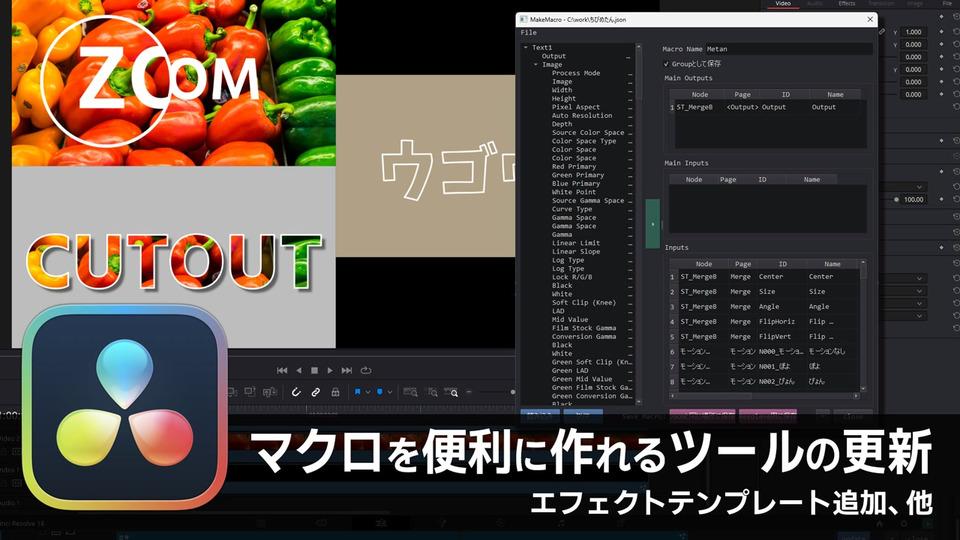Click the Main Inputs Name column header
This screenshot has height=540, width=960.
[811, 179]
